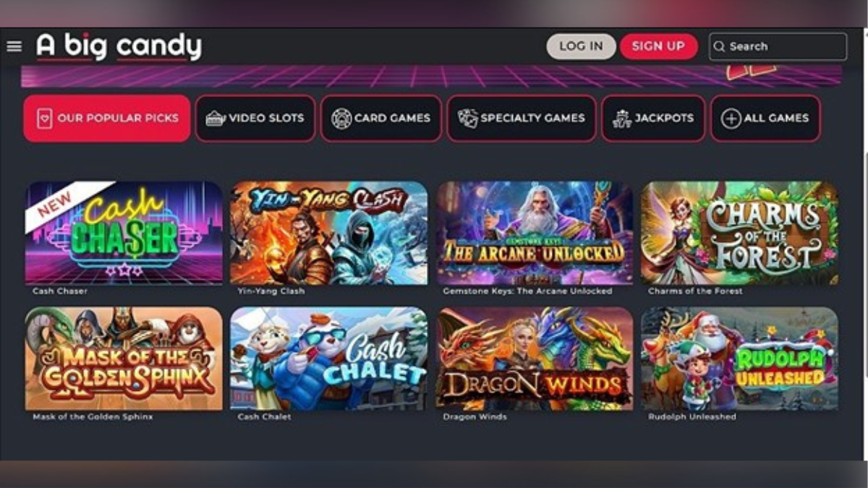Screen dimensions: 868x488
Task: Click the SIGN UP button
Action: pyautogui.click(x=658, y=46)
